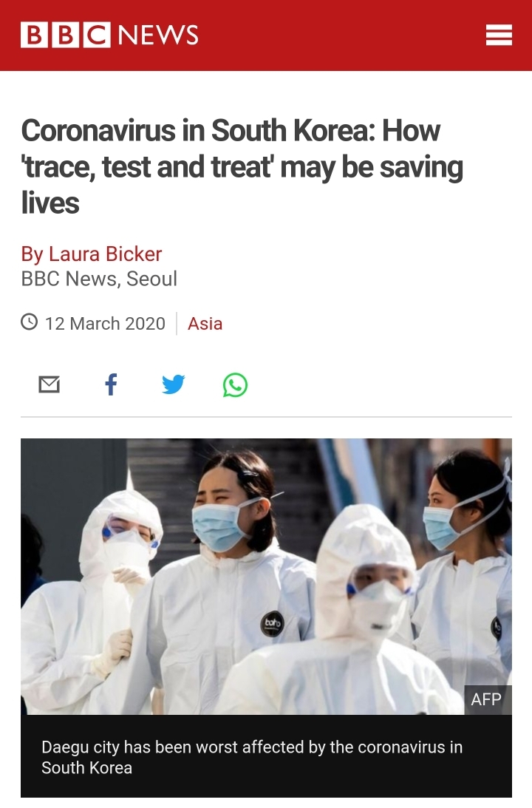Image resolution: width=532 pixels, height=808 pixels.
Task: Click the 12 March 2020 date
Action: (x=105, y=324)
